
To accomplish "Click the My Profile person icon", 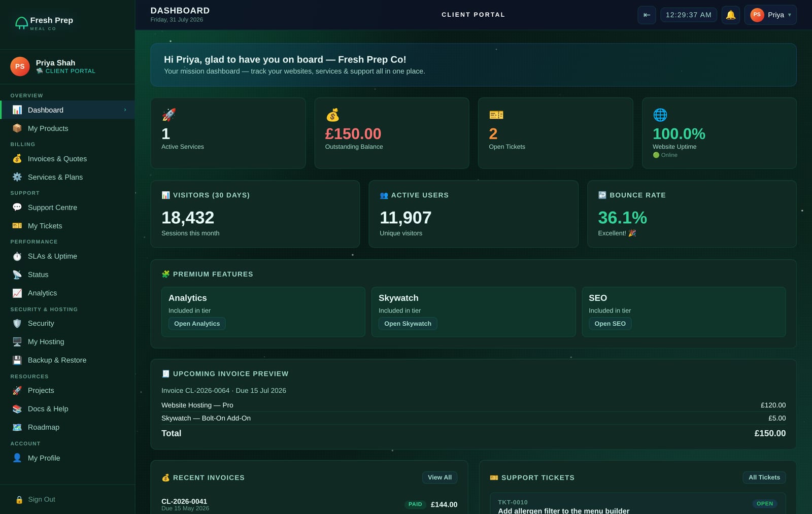I will coord(17,458).
